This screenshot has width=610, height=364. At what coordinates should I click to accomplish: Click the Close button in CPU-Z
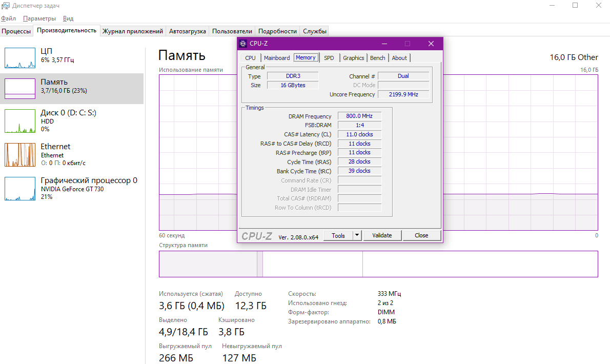421,236
